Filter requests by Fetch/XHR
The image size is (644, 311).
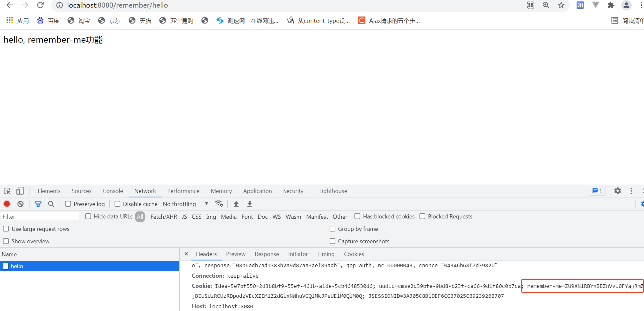click(164, 217)
